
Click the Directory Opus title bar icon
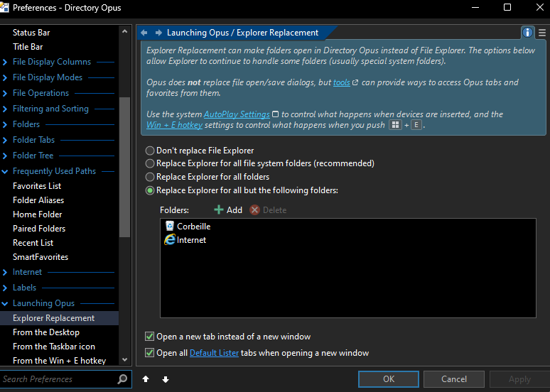click(x=4, y=7)
